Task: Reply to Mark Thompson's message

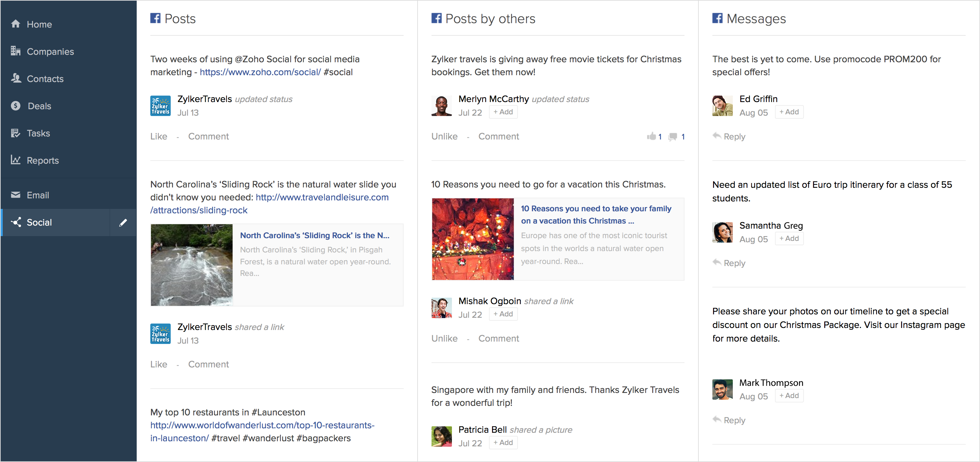Action: point(729,420)
